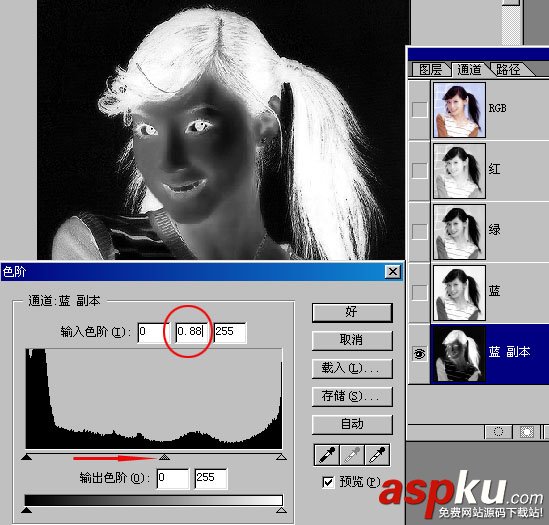549x525 pixels.
Task: Click the 绿 channel label
Action: 494,230
